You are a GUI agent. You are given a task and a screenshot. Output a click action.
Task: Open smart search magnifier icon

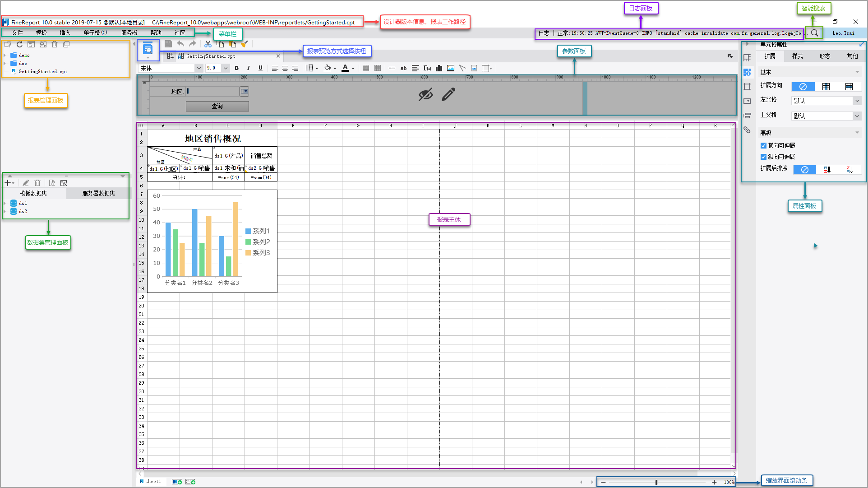814,33
